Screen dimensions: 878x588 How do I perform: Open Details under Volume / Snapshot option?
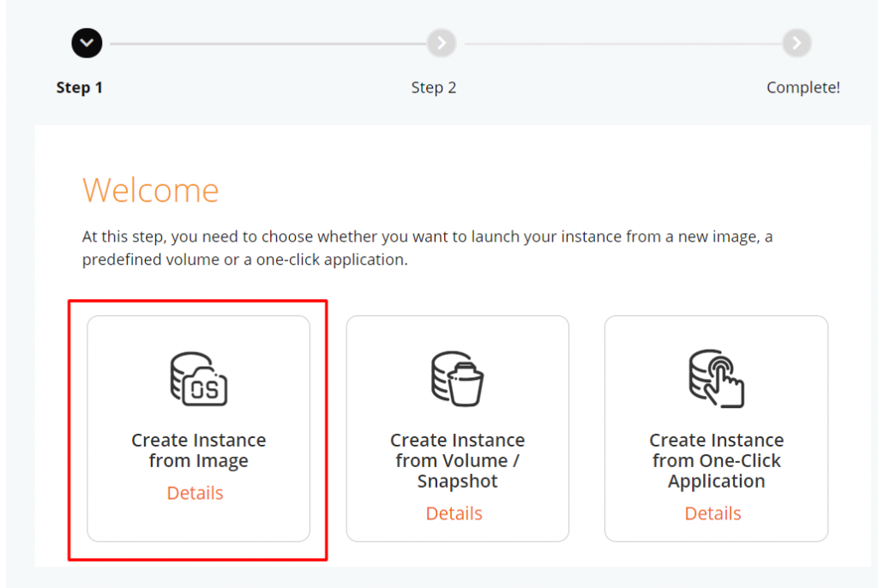[454, 513]
